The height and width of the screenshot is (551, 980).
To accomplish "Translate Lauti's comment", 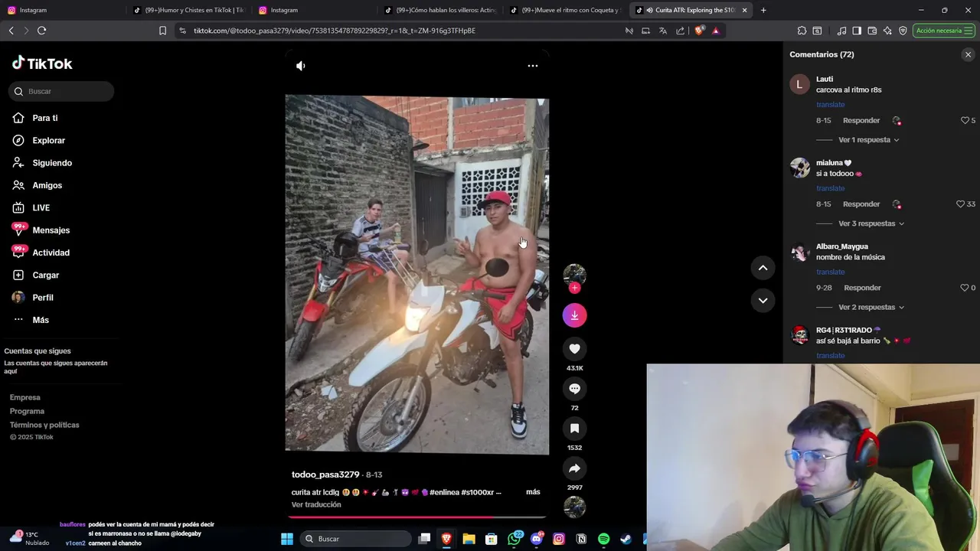I will 831,105.
